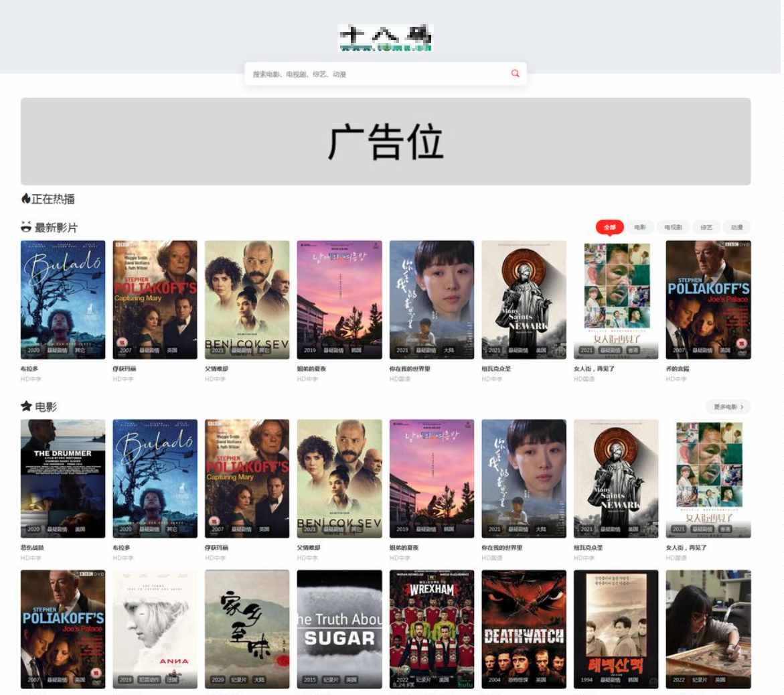The image size is (784, 695).
Task: Open The Truth About Sugar poster
Action: click(339, 629)
